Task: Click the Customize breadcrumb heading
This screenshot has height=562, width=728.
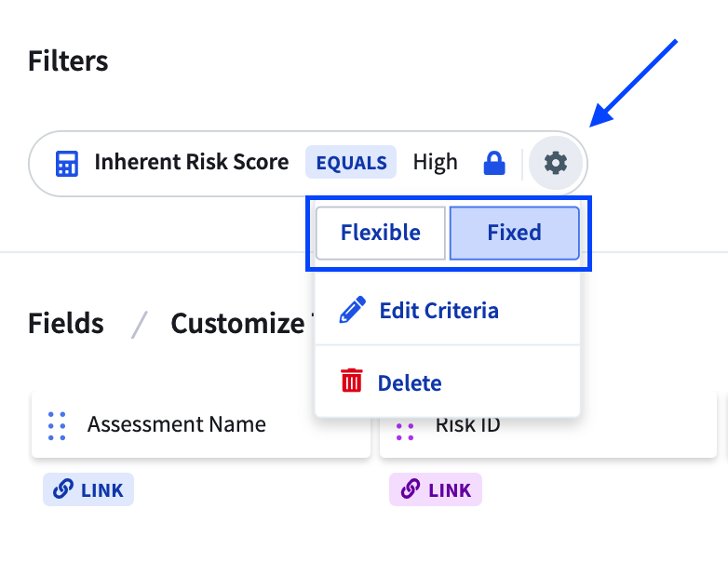Action: [236, 324]
